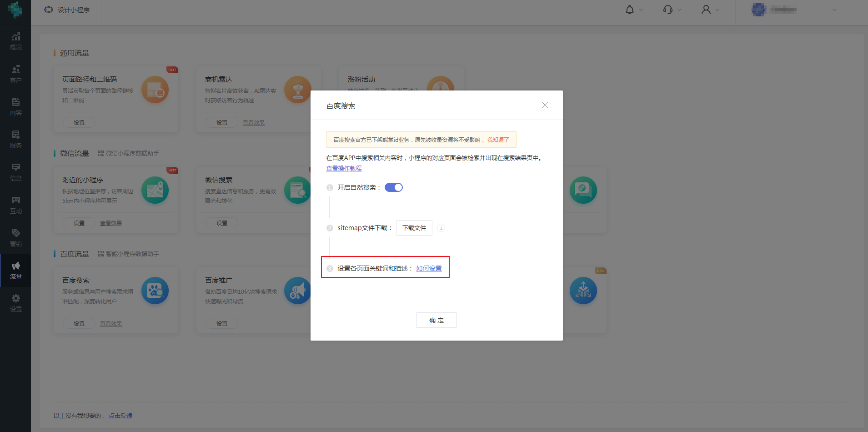Click the 确定 button in dialog

click(436, 320)
